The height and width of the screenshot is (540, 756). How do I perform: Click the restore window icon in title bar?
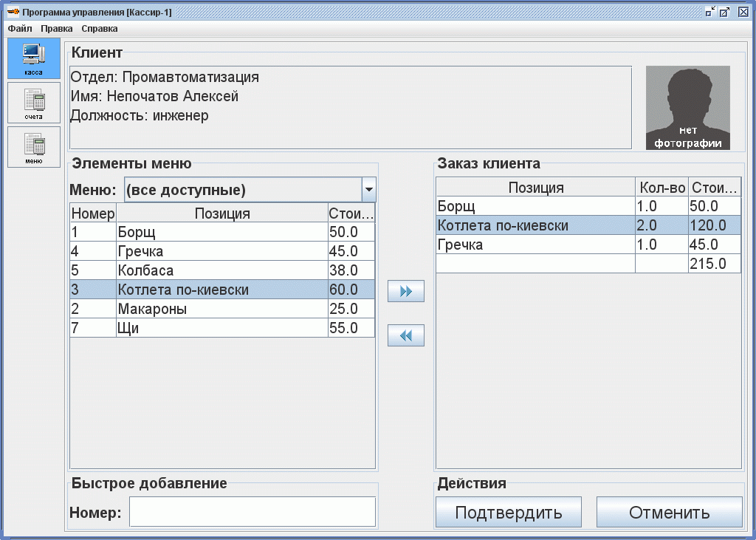(710, 12)
